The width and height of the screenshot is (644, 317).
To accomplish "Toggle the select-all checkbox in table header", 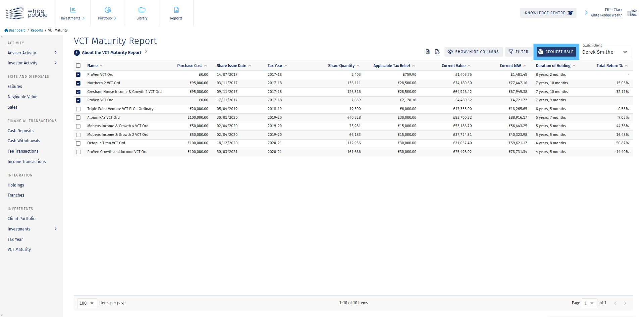I will point(78,66).
